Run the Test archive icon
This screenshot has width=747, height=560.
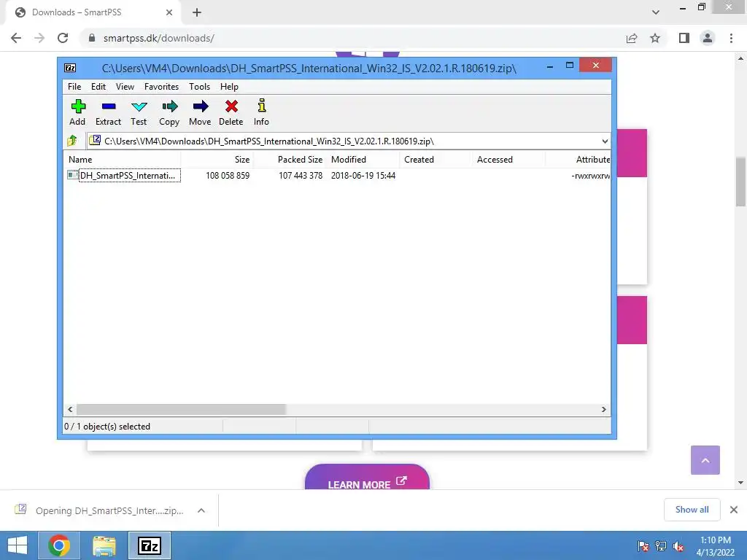[139, 112]
